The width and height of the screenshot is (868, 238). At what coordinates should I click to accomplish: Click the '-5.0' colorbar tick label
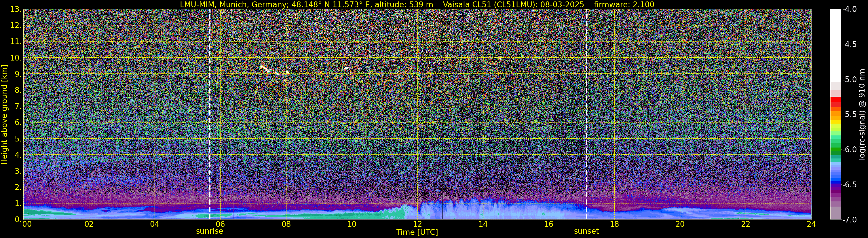click(849, 80)
